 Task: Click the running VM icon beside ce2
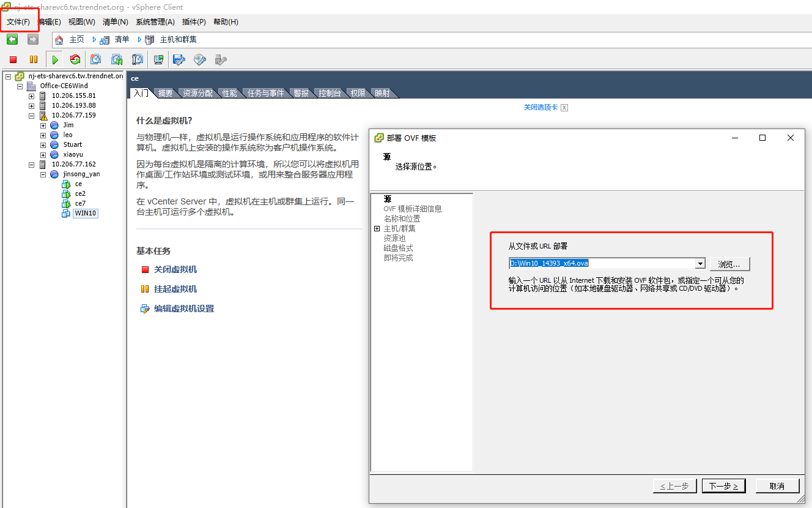(66, 194)
